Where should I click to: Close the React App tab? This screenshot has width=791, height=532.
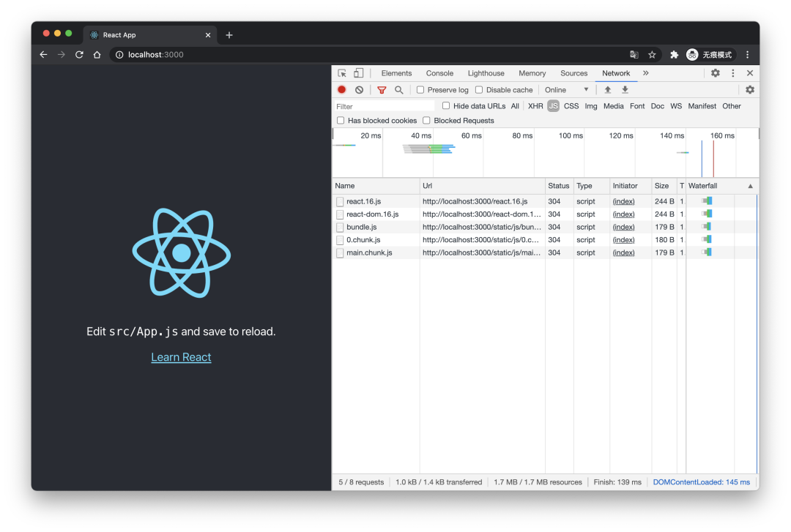[208, 35]
